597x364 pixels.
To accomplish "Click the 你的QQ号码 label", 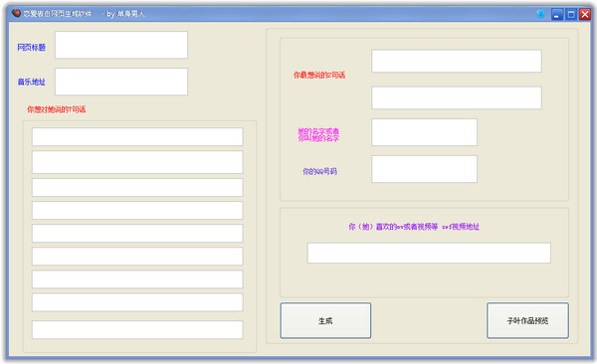I will tap(319, 171).
